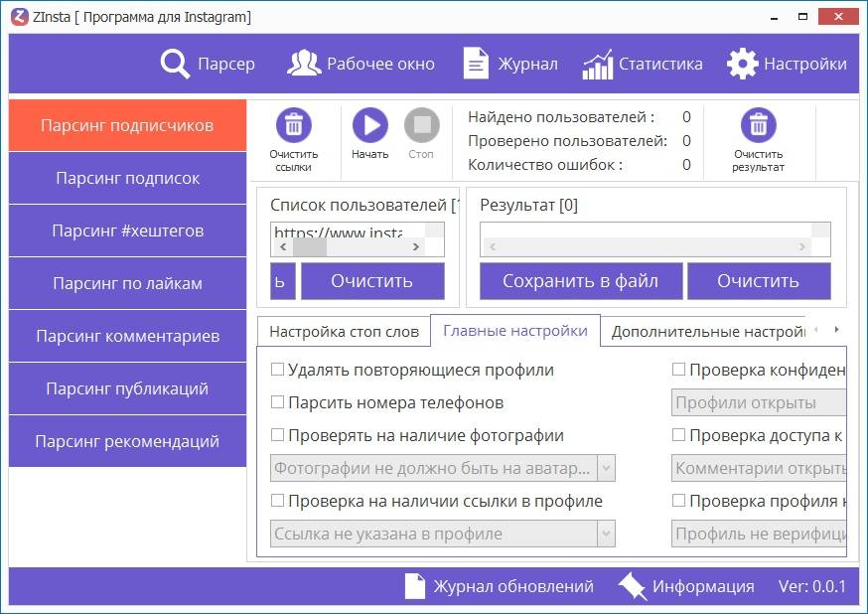Select Парсинг #хештегов in sidebar
Viewport: 868px width, 614px height.
[127, 230]
